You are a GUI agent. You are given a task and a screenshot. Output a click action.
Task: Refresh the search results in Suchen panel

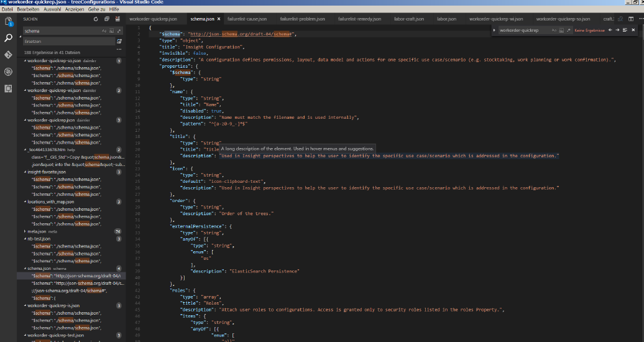point(96,19)
